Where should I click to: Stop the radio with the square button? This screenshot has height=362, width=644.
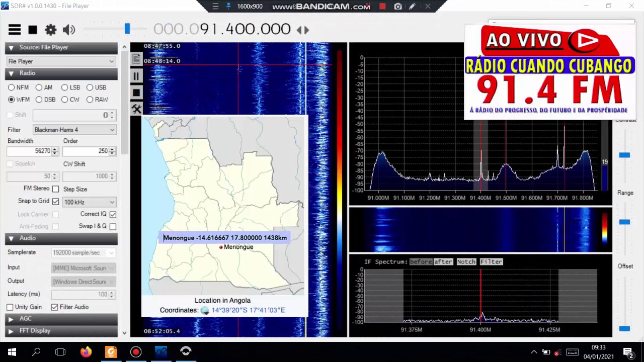[33, 30]
